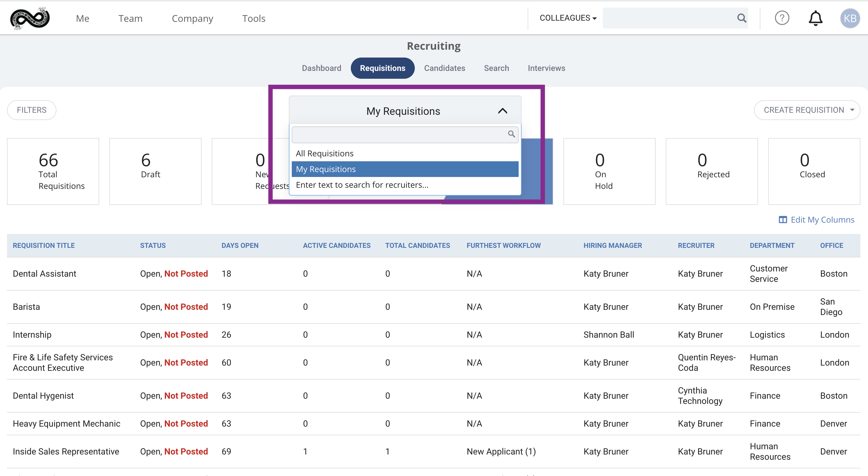Click Quentin Reyes-Coda recruiter cell
Screen dimensions: 868x476
(x=707, y=363)
